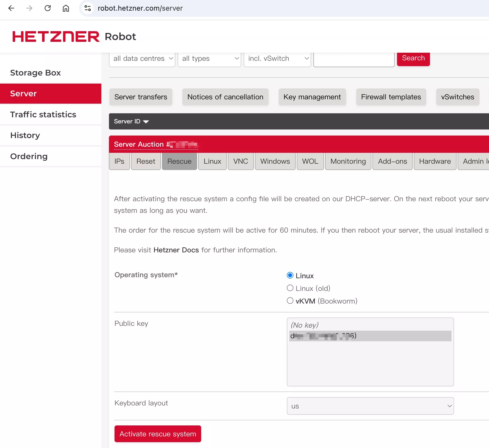This screenshot has width=489, height=448.
Task: Select the Linux (old) radio button
Action: click(x=290, y=288)
